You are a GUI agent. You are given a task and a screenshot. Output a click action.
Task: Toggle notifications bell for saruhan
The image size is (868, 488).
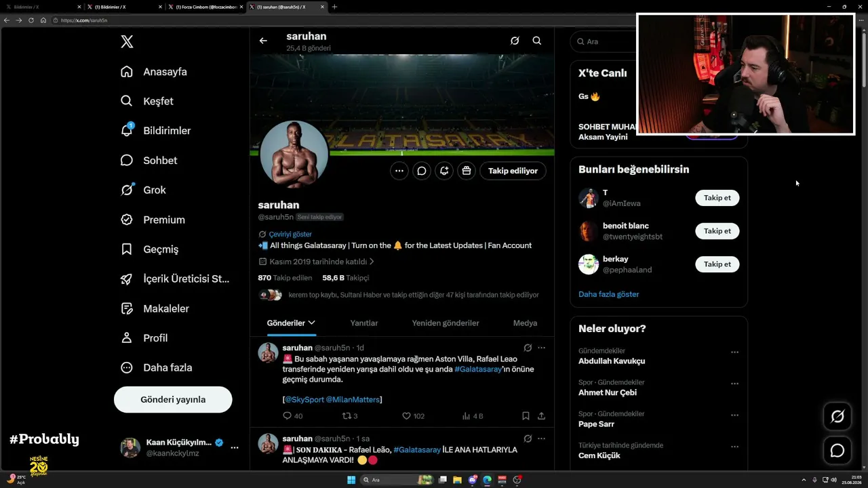click(444, 171)
